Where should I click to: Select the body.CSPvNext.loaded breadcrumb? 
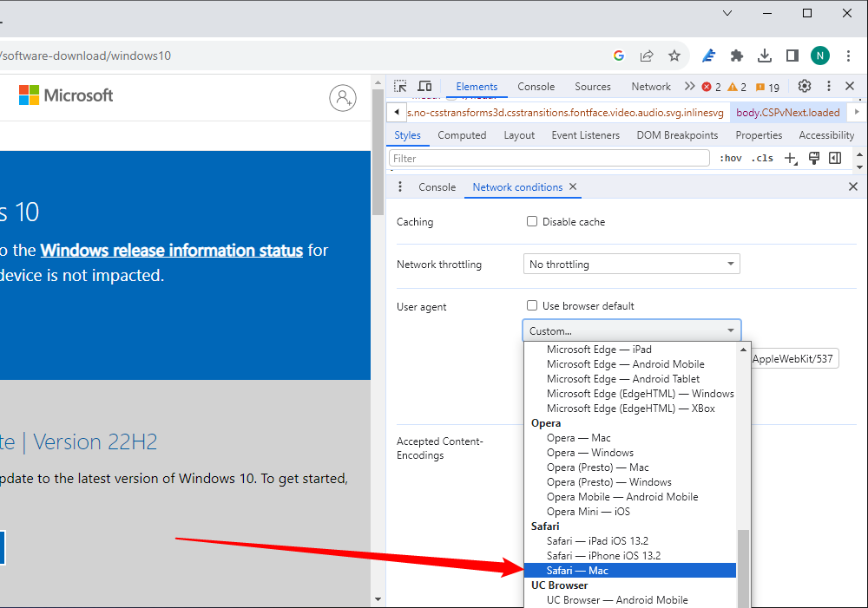787,113
